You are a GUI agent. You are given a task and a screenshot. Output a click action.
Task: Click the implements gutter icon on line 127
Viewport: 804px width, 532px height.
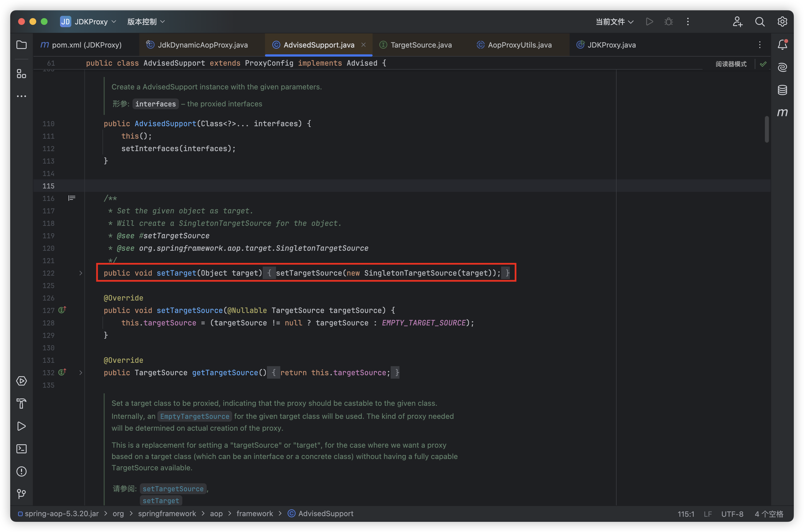(62, 310)
